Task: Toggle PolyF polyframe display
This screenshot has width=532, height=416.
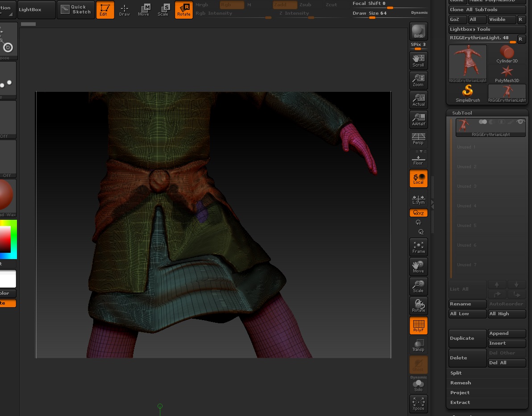Action: coord(418,326)
